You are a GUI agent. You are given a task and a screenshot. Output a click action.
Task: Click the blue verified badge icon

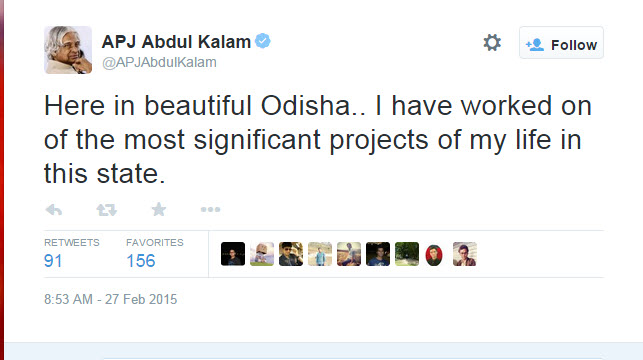(x=262, y=41)
